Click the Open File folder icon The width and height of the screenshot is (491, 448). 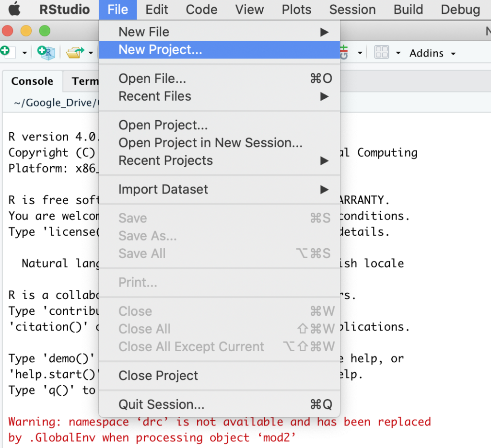75,52
